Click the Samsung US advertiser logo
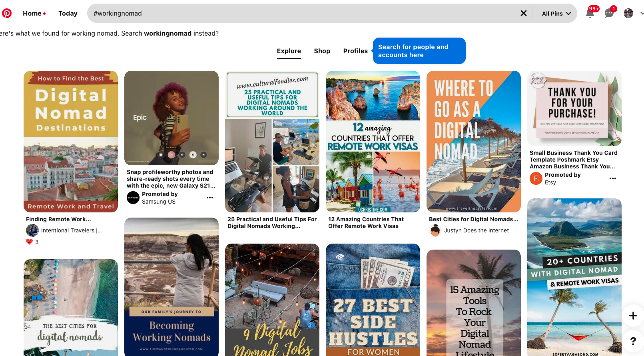Image resolution: width=644 pixels, height=356 pixels. click(x=133, y=198)
